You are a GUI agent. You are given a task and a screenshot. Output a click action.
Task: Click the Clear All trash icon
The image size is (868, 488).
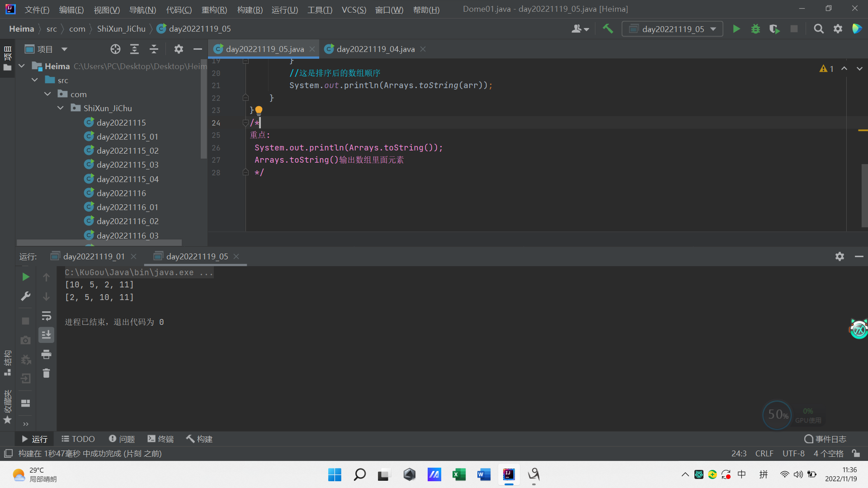46,373
